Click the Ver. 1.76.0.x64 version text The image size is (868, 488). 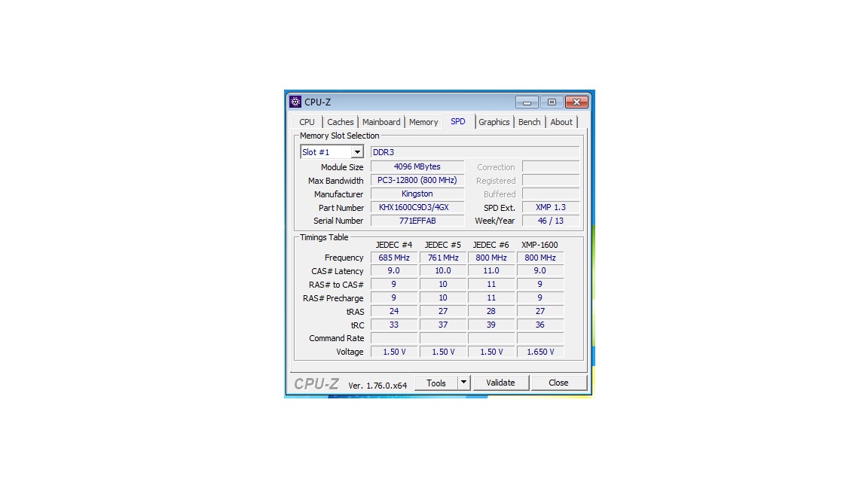[x=377, y=385]
